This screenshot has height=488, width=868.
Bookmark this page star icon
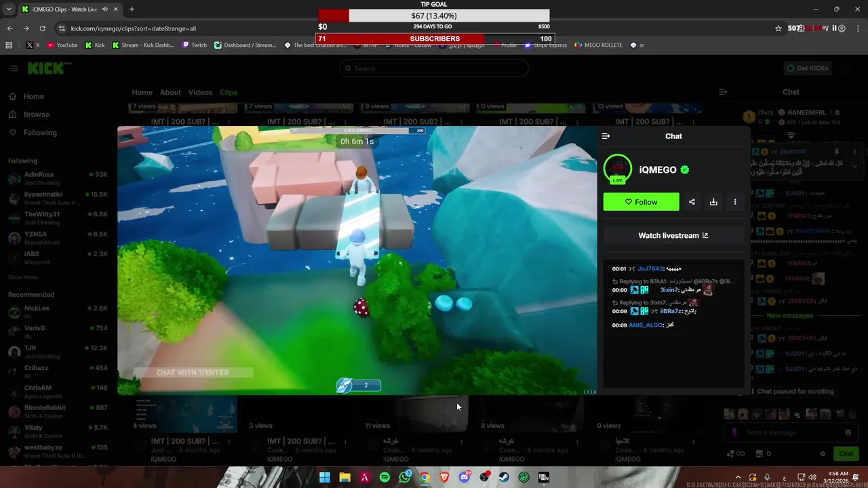point(778,28)
